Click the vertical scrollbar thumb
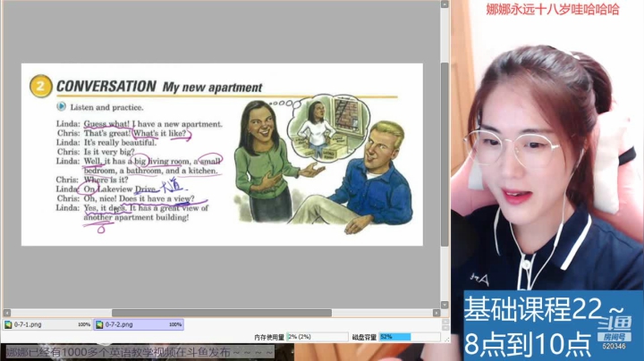 tap(445, 155)
